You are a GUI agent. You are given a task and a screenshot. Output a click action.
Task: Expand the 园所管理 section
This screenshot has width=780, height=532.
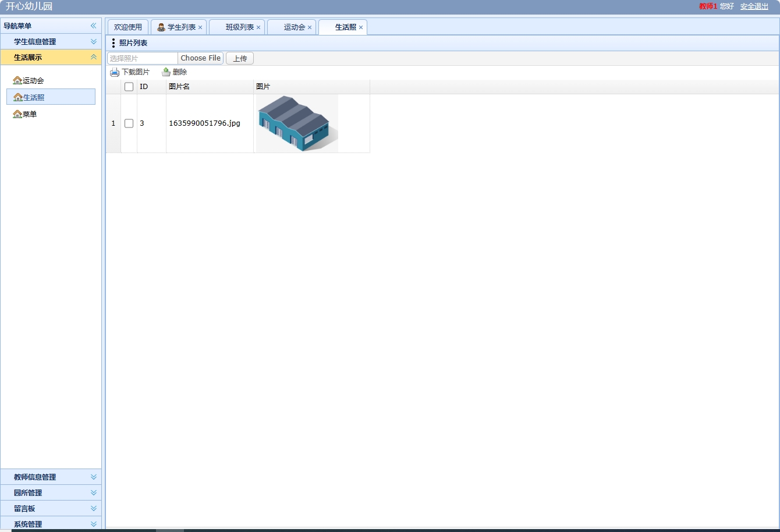tap(93, 492)
